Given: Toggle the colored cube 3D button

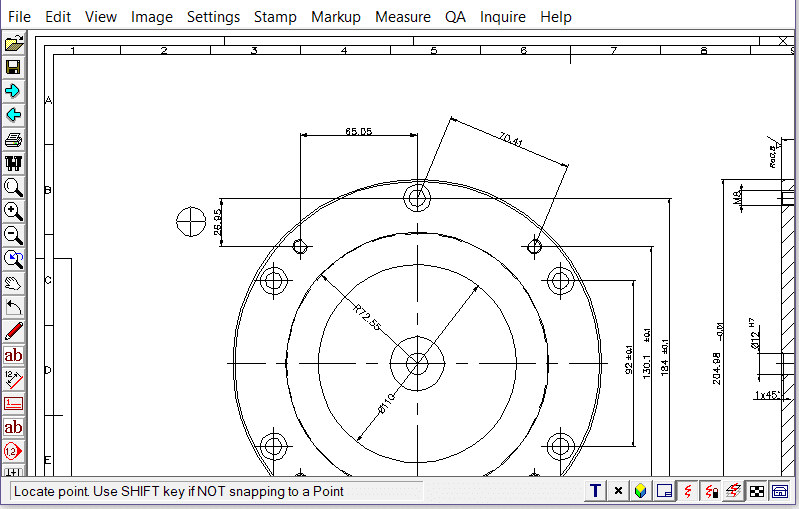Looking at the screenshot, I should (641, 491).
